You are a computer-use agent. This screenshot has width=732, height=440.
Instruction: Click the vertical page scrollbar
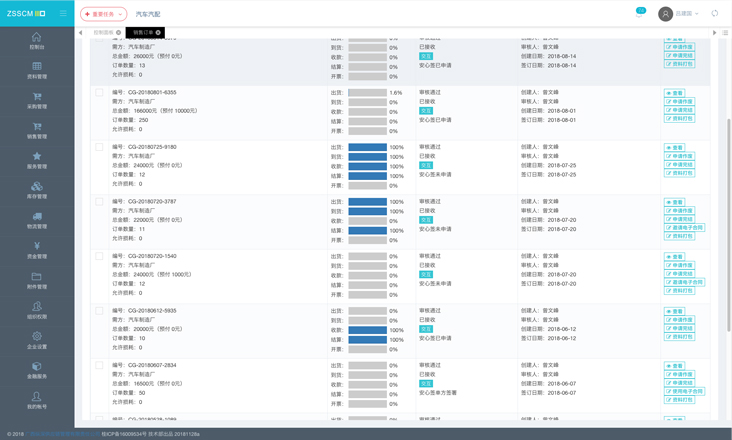[x=729, y=225]
